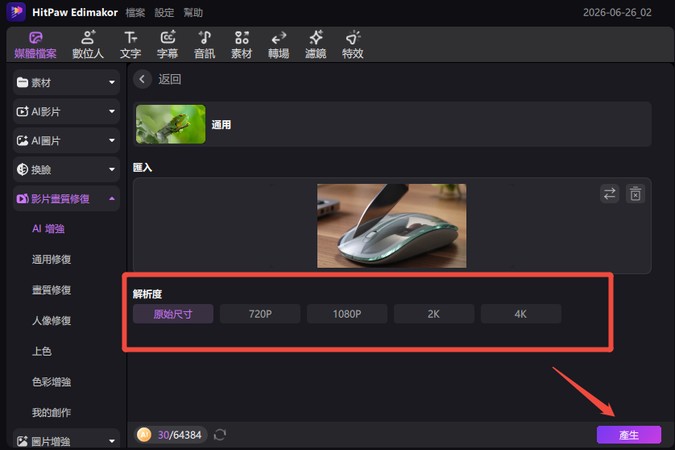Open the 檔案 menu
The width and height of the screenshot is (675, 450).
click(135, 13)
